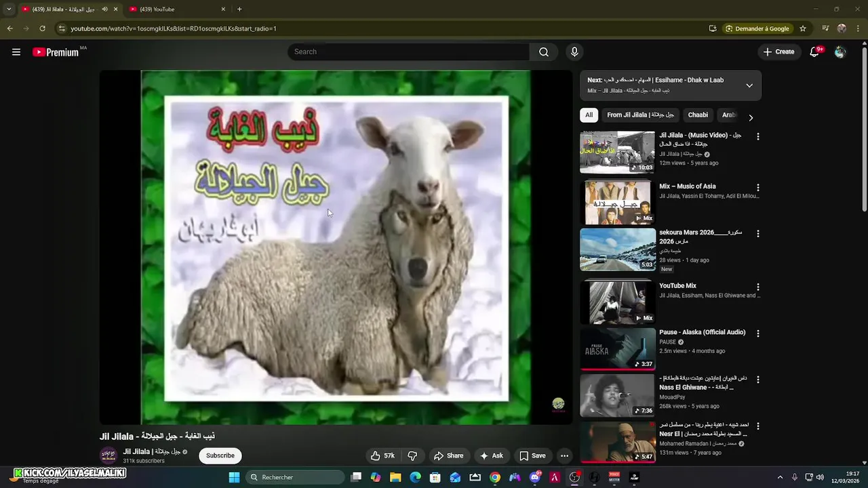Open options menu for Nesr El video

tap(758, 426)
